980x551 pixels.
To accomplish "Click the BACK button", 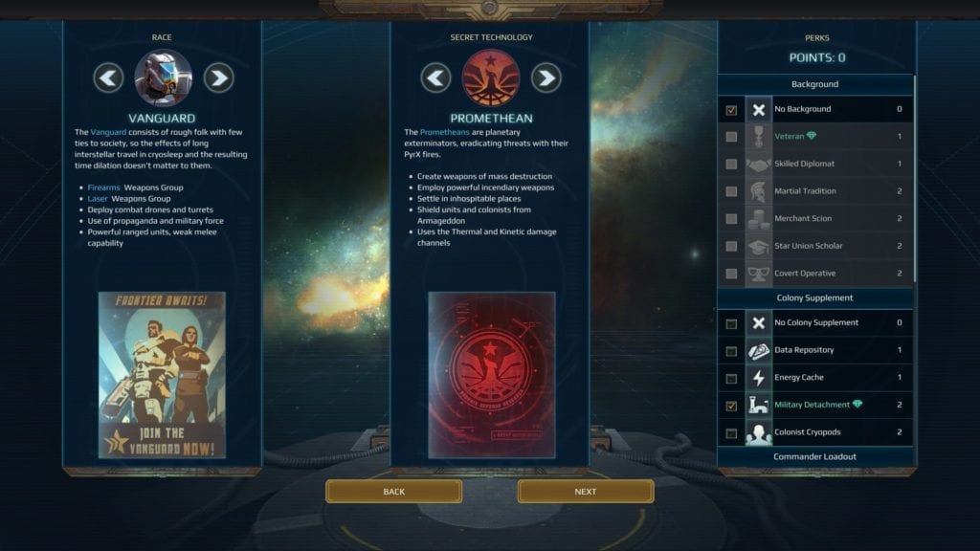I will pyautogui.click(x=393, y=492).
